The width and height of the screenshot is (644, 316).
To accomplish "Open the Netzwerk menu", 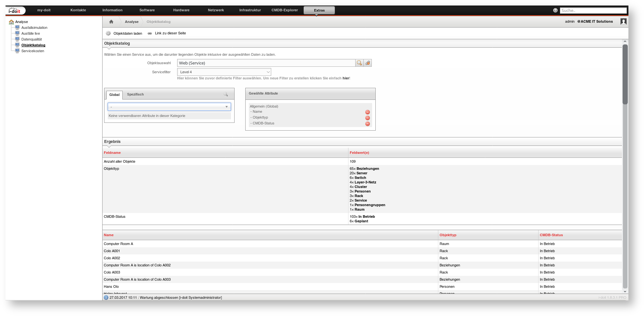I will click(x=216, y=10).
